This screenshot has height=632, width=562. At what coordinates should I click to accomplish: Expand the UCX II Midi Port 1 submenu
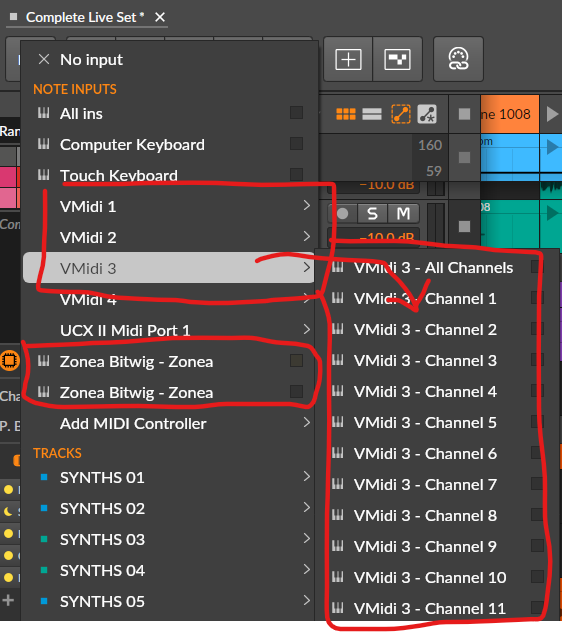point(169,330)
